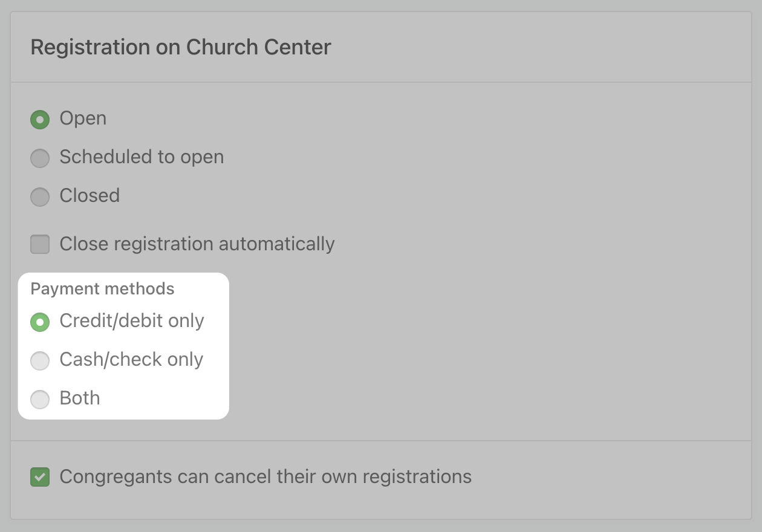762x532 pixels.
Task: Click 'Congregants can cancel their own registrations' text
Action: click(x=265, y=477)
